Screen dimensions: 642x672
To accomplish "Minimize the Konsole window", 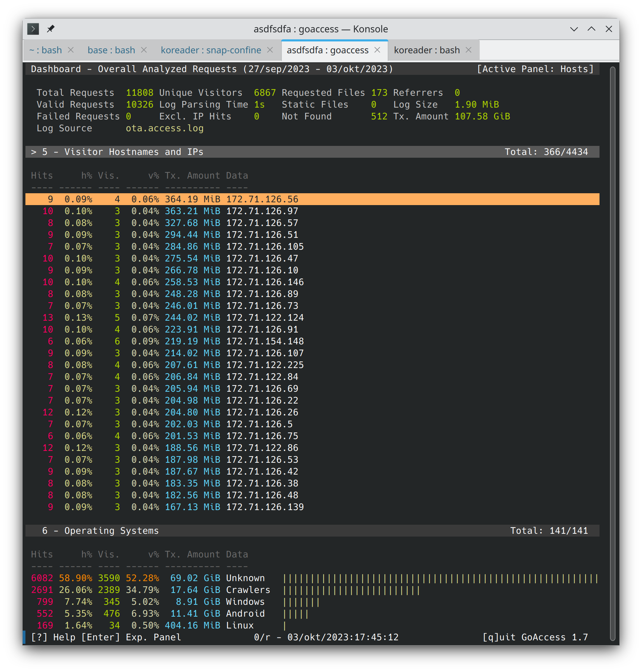I will tap(574, 29).
